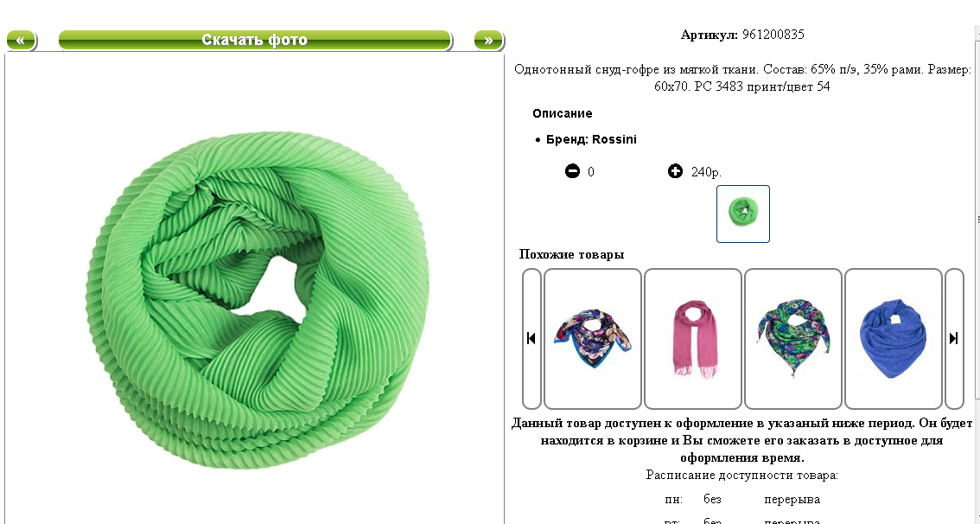Click the previous photo « button
Viewport: 980px width, 524px height.
click(22, 40)
